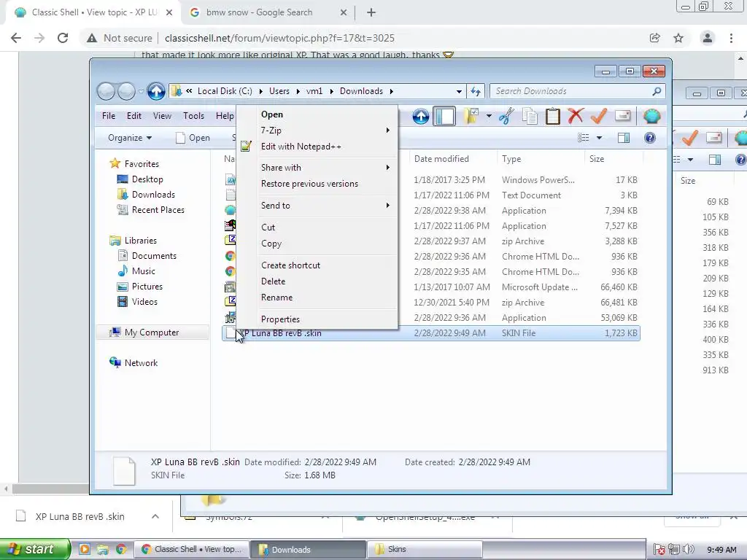
Task: Expand the address bar history dropdown
Action: click(459, 91)
